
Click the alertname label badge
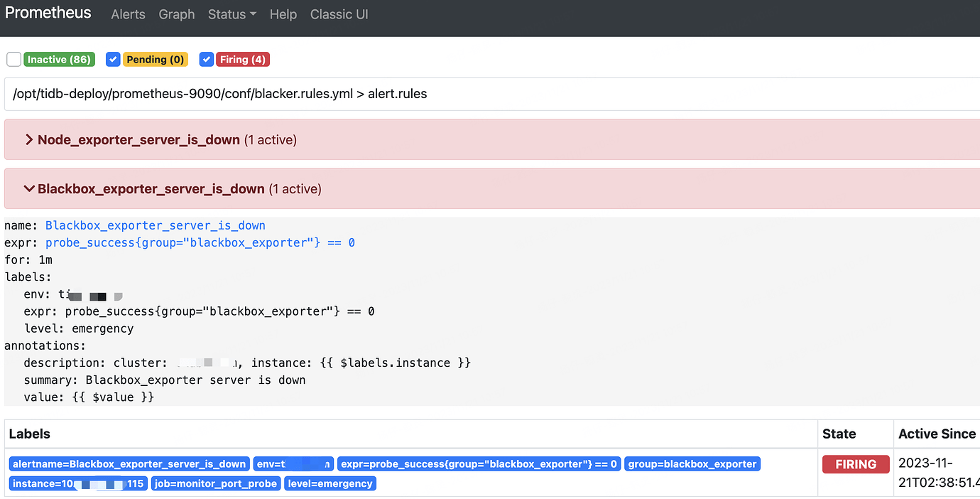coord(129,464)
